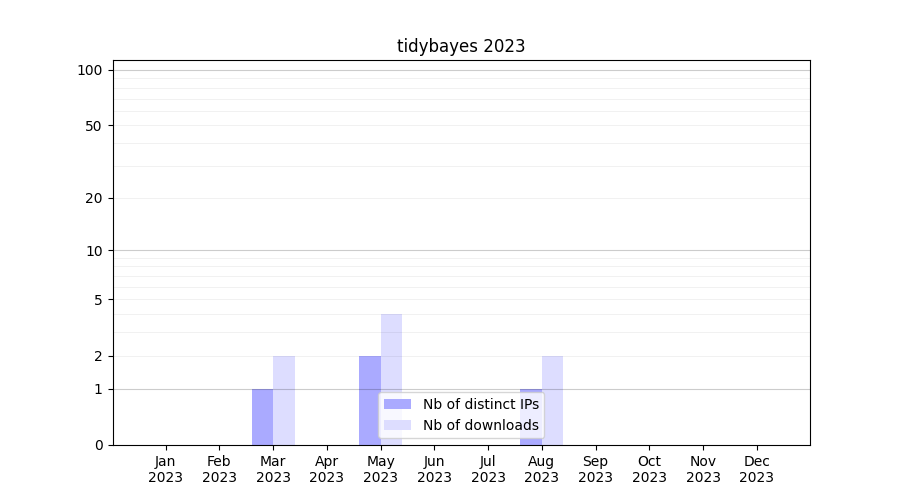Select the Jun 2023 x-axis label
The width and height of the screenshot is (900, 500).
(x=434, y=469)
